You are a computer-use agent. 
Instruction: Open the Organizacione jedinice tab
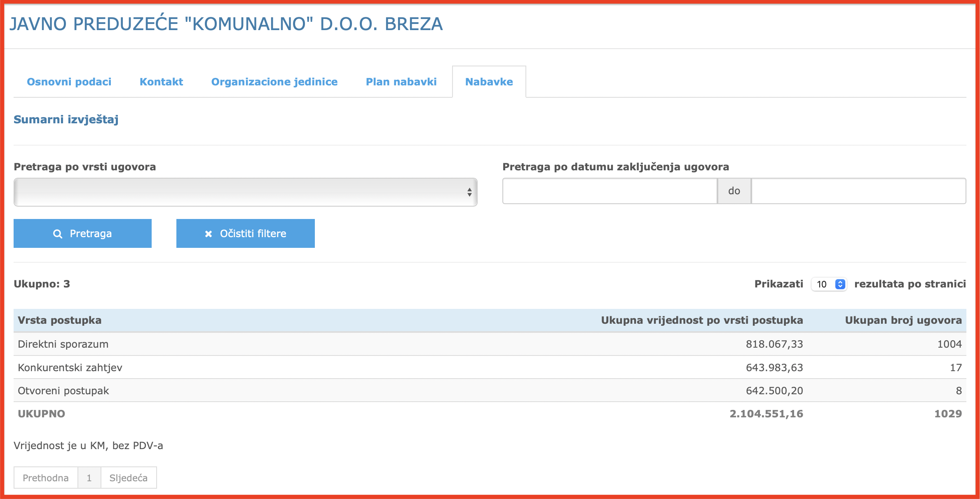point(274,82)
